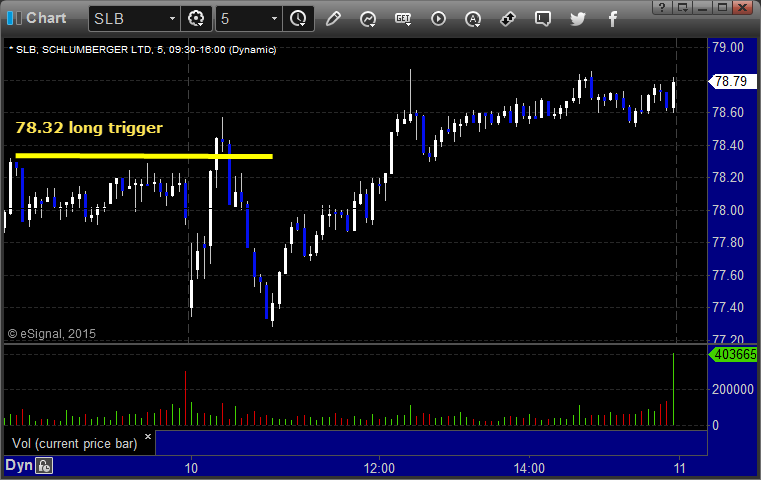The image size is (761, 480).
Task: Maximize the Chart window
Action: click(722, 7)
